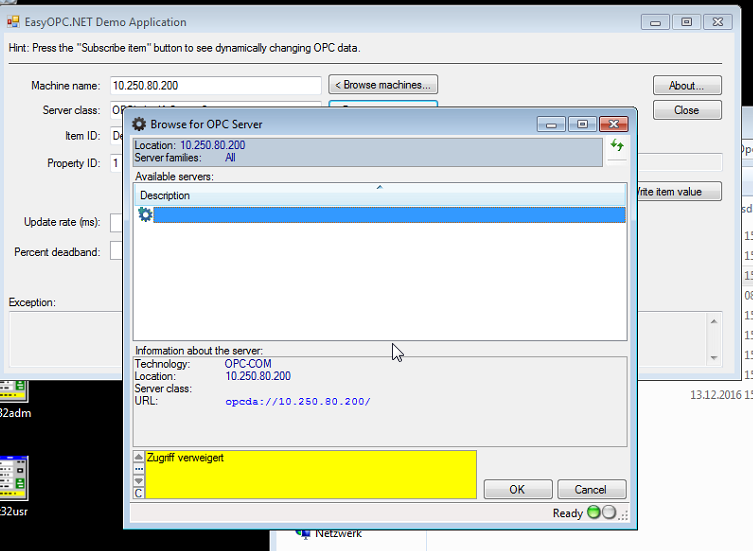Open the 32adm desktop shortcut
Image resolution: width=753 pixels, height=551 pixels.
[x=14, y=399]
